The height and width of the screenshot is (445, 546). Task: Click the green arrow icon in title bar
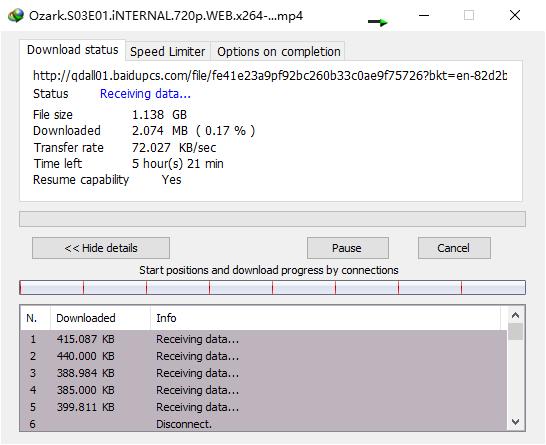coord(378,22)
